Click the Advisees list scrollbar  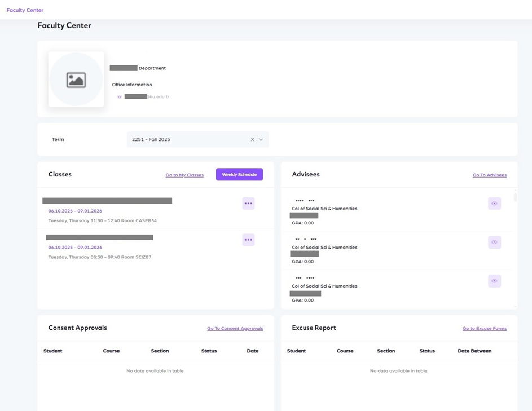click(515, 197)
